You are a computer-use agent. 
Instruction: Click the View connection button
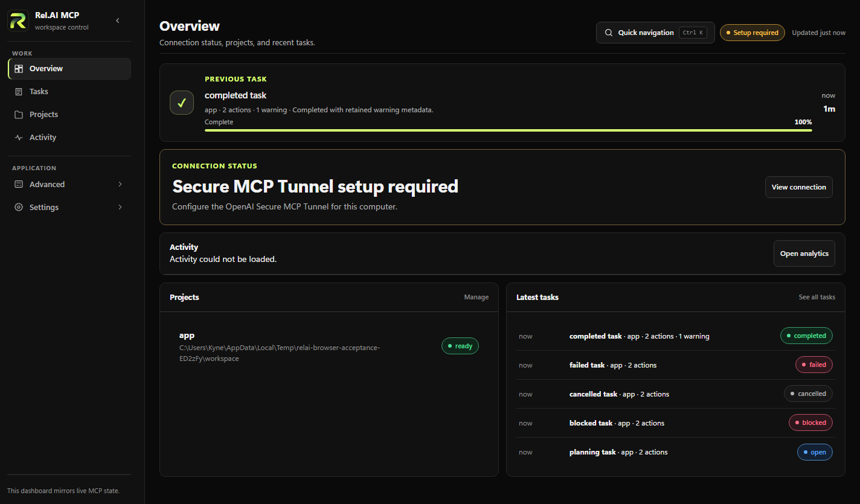[x=798, y=187]
